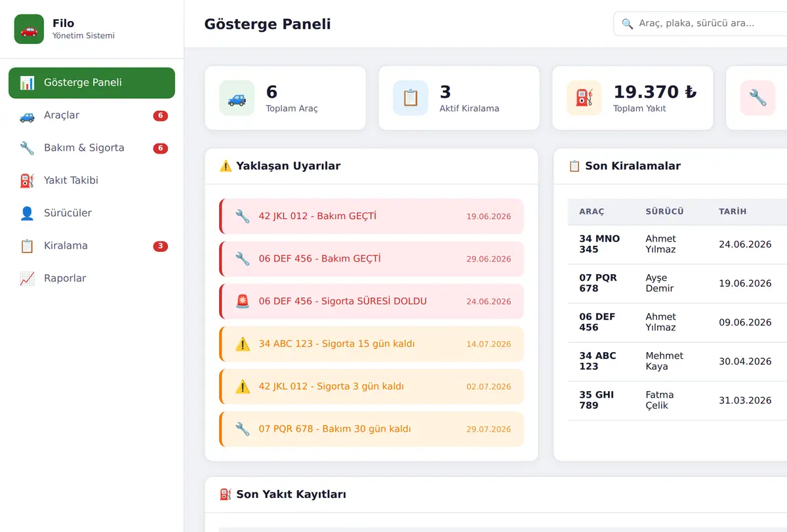Click the Toplam Araç card car icon
This screenshot has width=787, height=532.
click(237, 98)
